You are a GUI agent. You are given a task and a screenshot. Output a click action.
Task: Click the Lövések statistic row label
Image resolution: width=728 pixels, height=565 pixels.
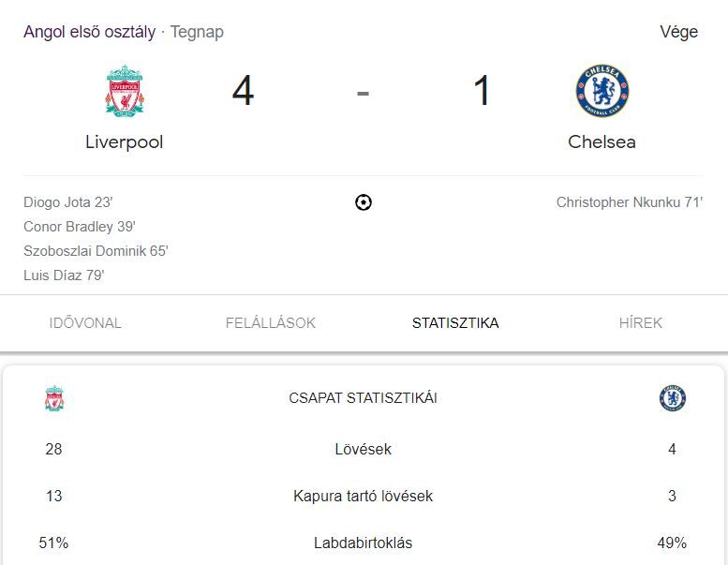[364, 450]
